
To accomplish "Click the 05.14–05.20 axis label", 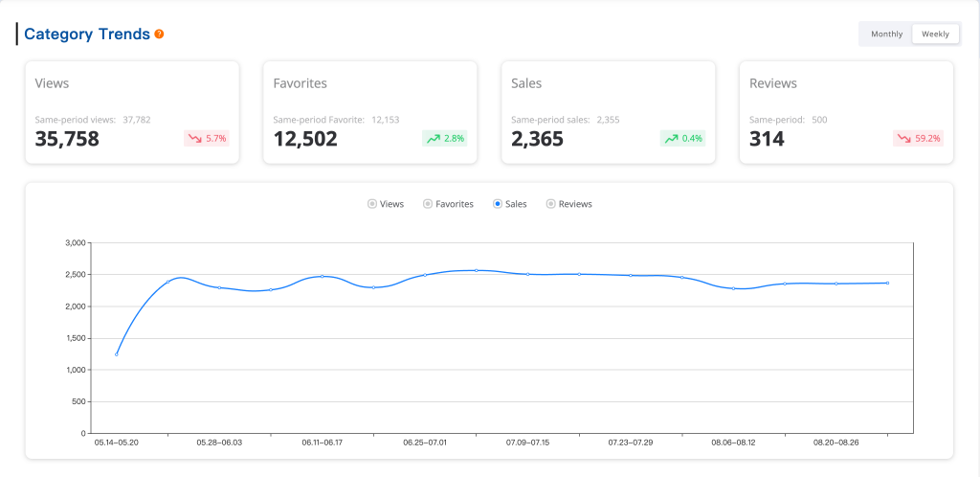I will tap(116, 442).
